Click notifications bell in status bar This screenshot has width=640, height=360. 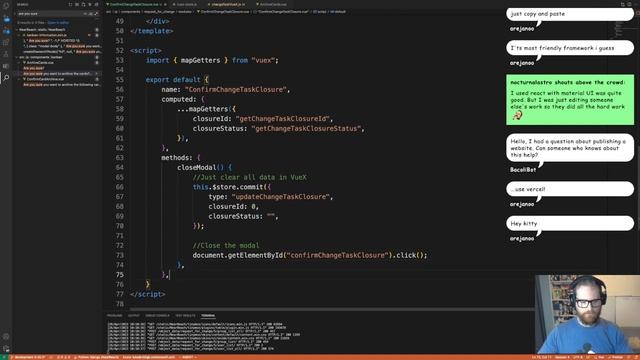635,357
